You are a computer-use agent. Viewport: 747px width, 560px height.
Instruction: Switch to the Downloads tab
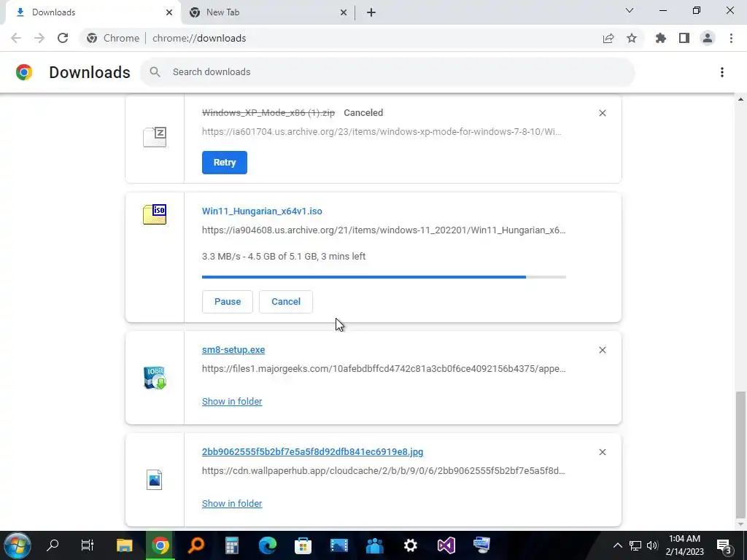93,12
